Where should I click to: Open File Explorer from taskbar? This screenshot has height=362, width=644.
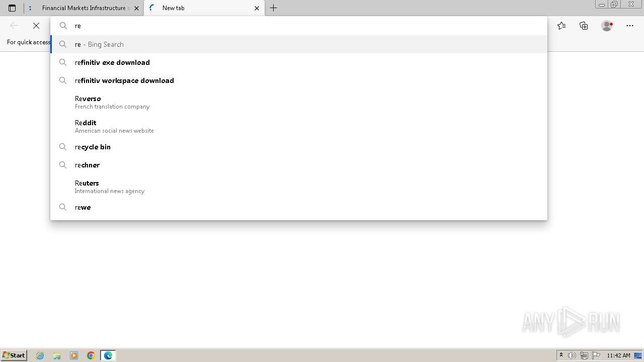[x=57, y=355]
